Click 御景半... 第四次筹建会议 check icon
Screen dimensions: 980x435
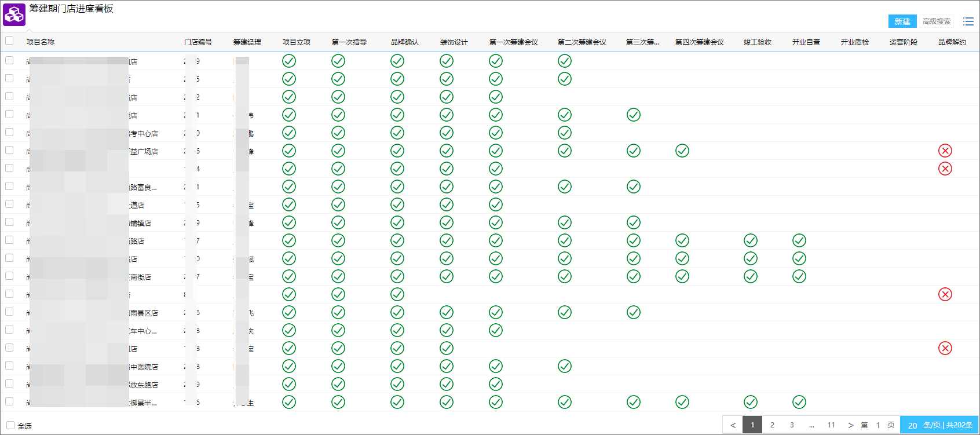[682, 402]
